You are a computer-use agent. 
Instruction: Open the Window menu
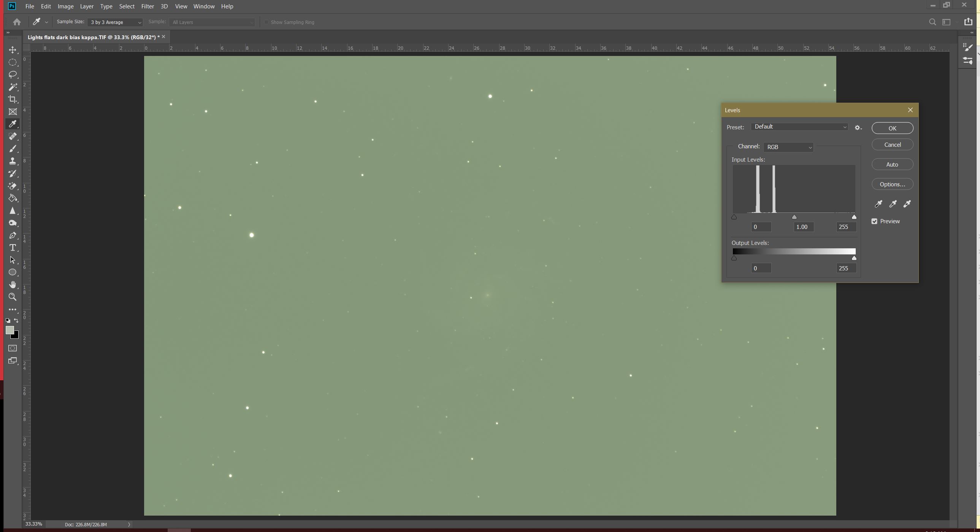pos(204,6)
